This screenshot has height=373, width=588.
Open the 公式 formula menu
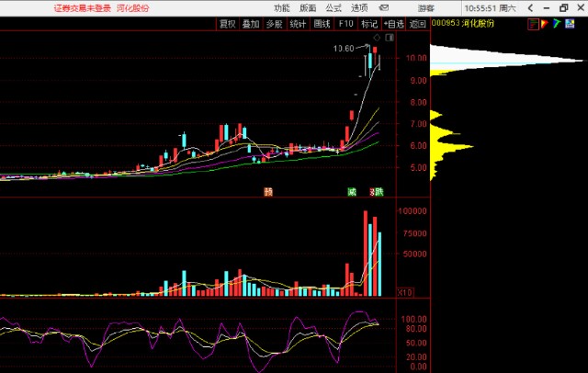click(334, 8)
